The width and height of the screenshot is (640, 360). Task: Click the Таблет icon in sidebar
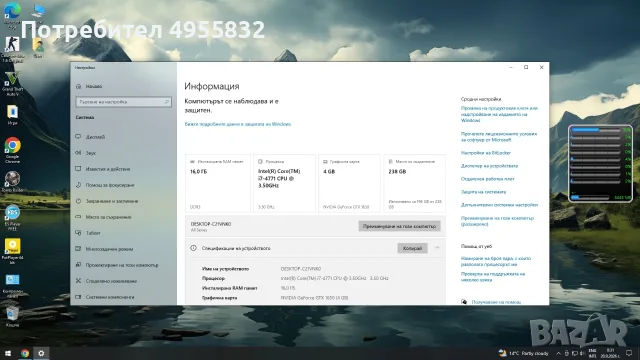pos(78,233)
